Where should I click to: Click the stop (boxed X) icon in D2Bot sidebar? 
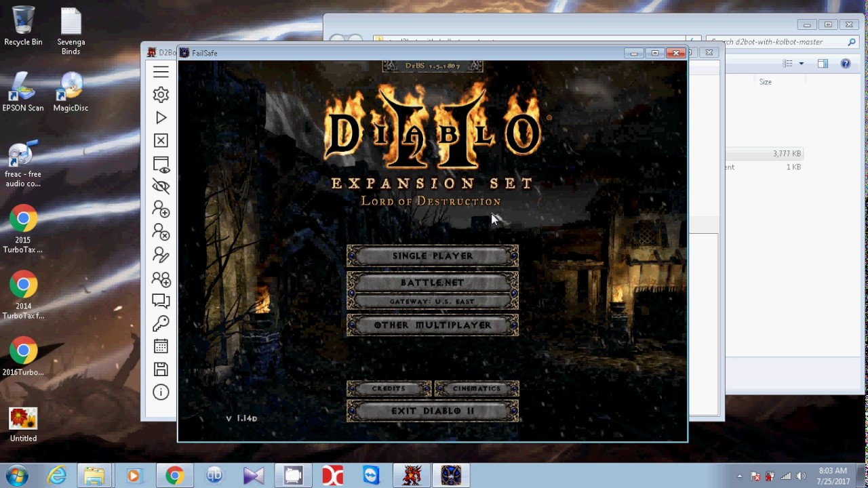coord(161,140)
